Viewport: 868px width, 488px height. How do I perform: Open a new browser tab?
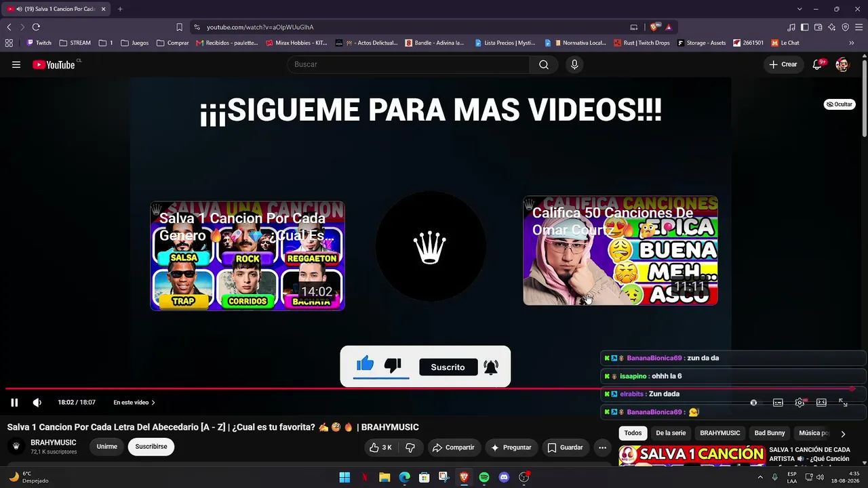[120, 9]
